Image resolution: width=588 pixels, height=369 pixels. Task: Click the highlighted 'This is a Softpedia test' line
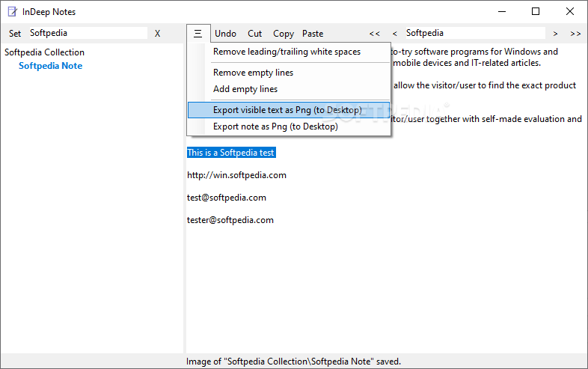click(231, 153)
